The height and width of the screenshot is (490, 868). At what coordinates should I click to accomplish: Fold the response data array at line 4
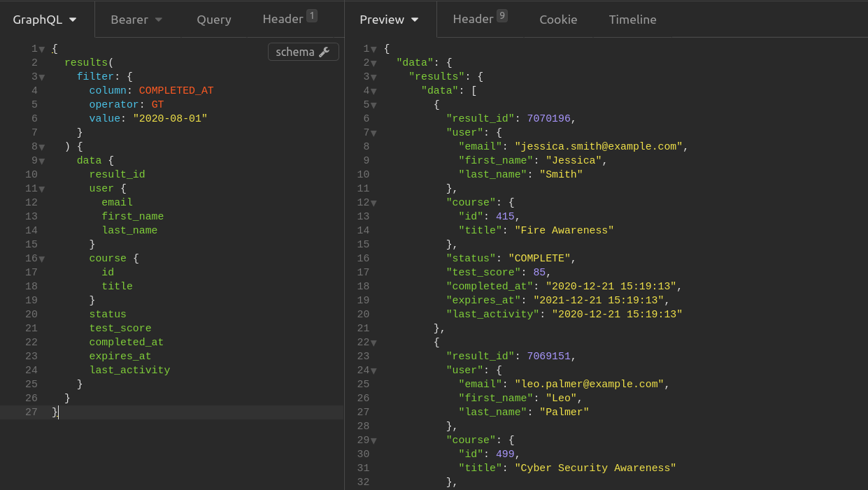pyautogui.click(x=374, y=91)
